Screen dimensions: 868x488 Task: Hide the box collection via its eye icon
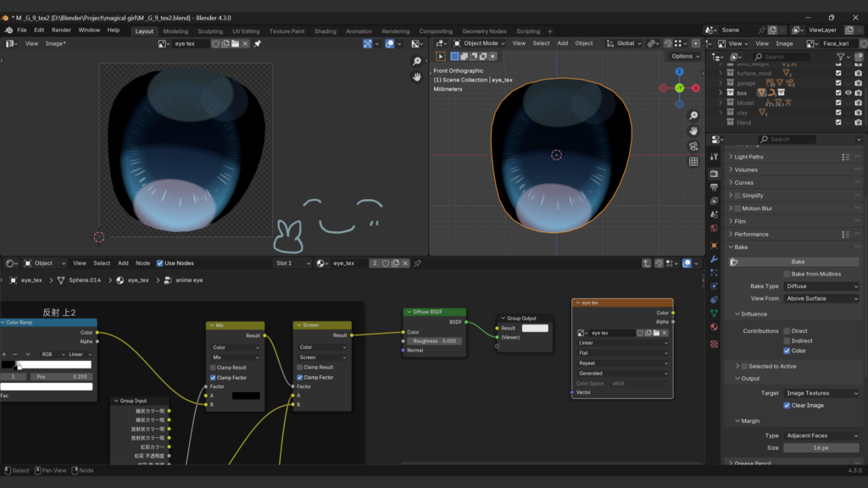click(849, 93)
